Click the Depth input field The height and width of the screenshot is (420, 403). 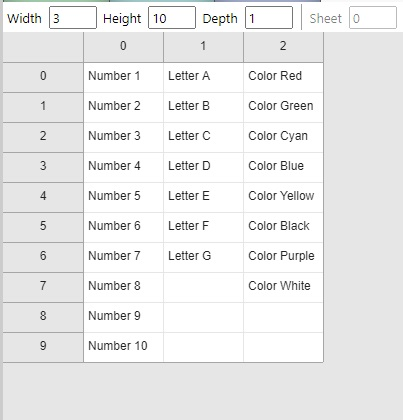coord(269,18)
